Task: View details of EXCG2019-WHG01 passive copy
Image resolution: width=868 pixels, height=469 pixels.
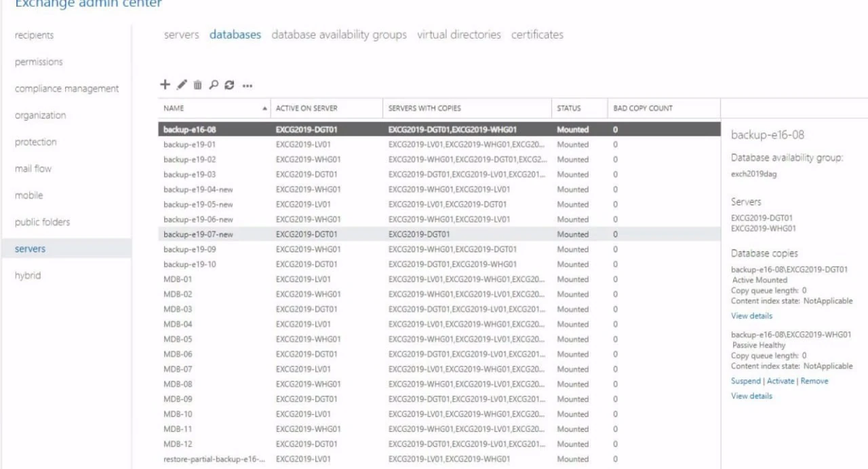Action: (751, 396)
